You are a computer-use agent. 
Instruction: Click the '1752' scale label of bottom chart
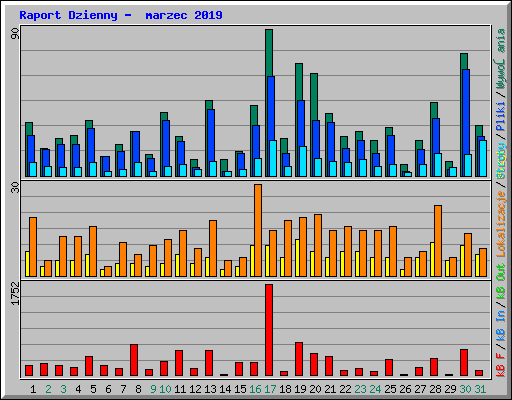pyautogui.click(x=15, y=293)
